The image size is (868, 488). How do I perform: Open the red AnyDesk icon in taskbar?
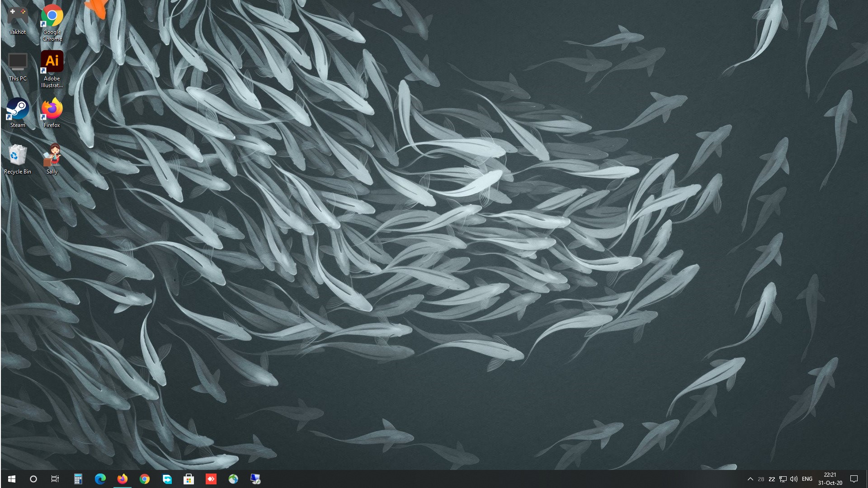(x=211, y=479)
